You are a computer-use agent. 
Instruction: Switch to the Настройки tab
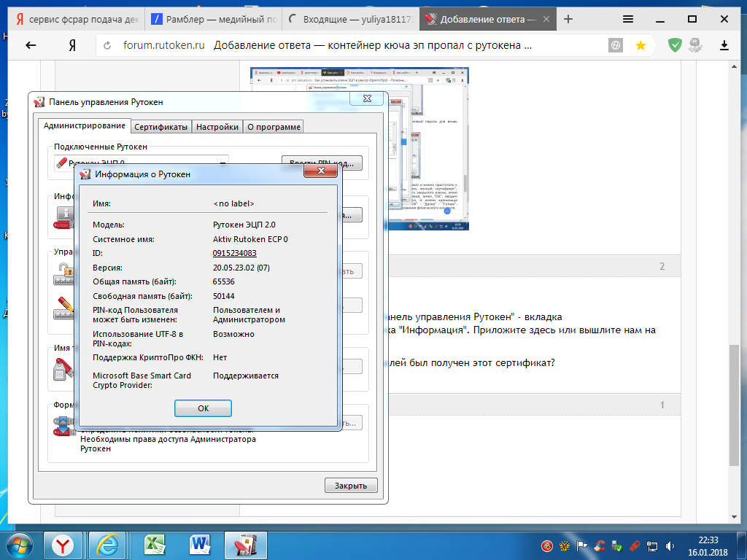click(217, 127)
